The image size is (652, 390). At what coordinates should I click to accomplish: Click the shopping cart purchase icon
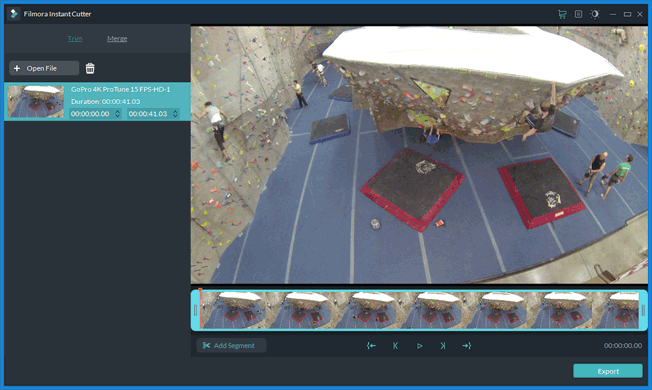pos(562,14)
